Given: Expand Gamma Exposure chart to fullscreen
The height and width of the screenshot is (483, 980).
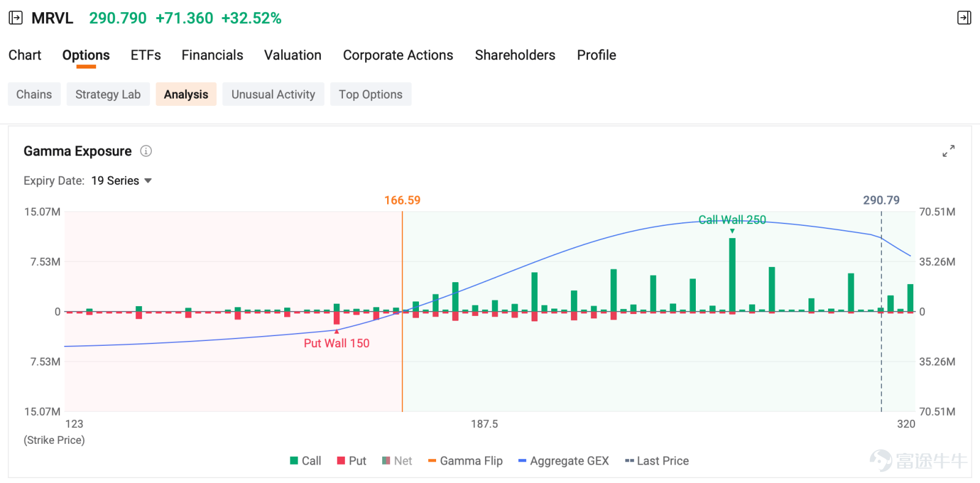Looking at the screenshot, I should tap(949, 151).
